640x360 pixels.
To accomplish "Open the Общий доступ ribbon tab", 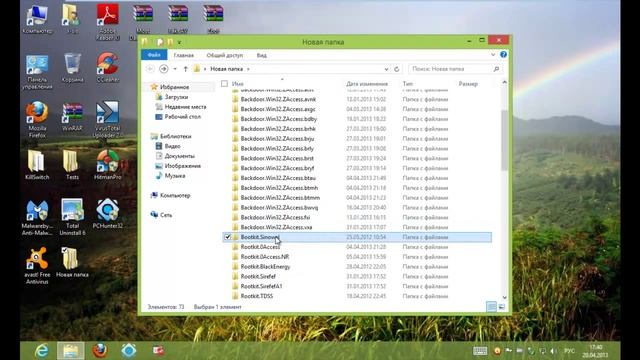I will point(224,55).
